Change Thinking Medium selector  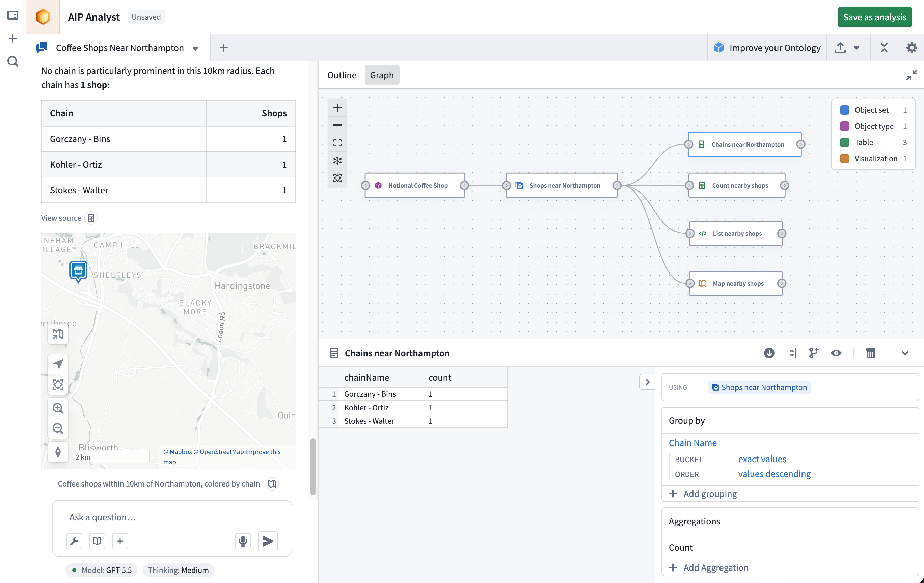pyautogui.click(x=179, y=570)
